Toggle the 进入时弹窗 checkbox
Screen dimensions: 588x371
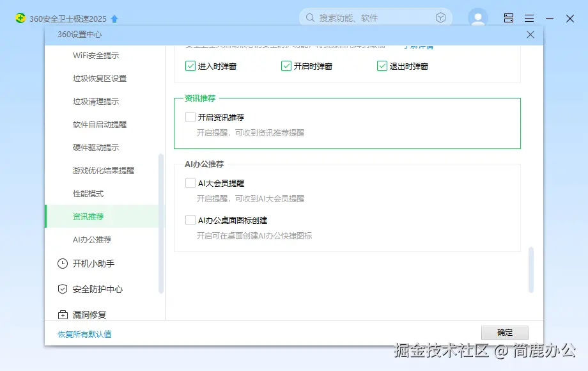click(190, 66)
